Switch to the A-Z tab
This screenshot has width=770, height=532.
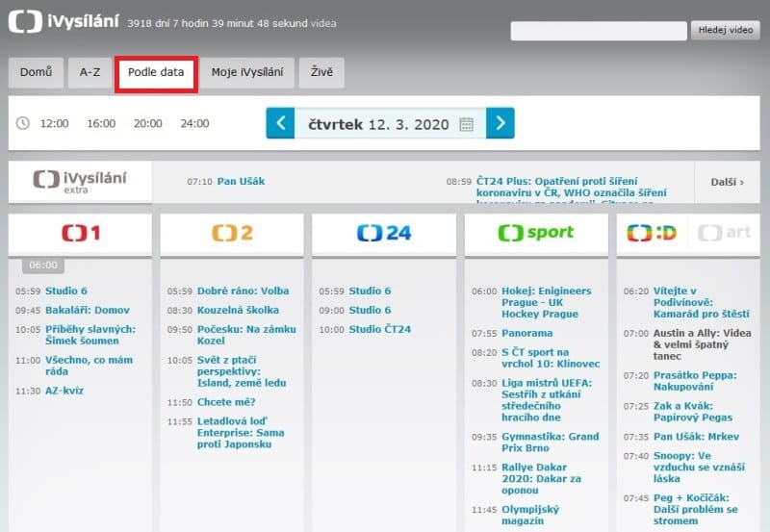point(90,73)
